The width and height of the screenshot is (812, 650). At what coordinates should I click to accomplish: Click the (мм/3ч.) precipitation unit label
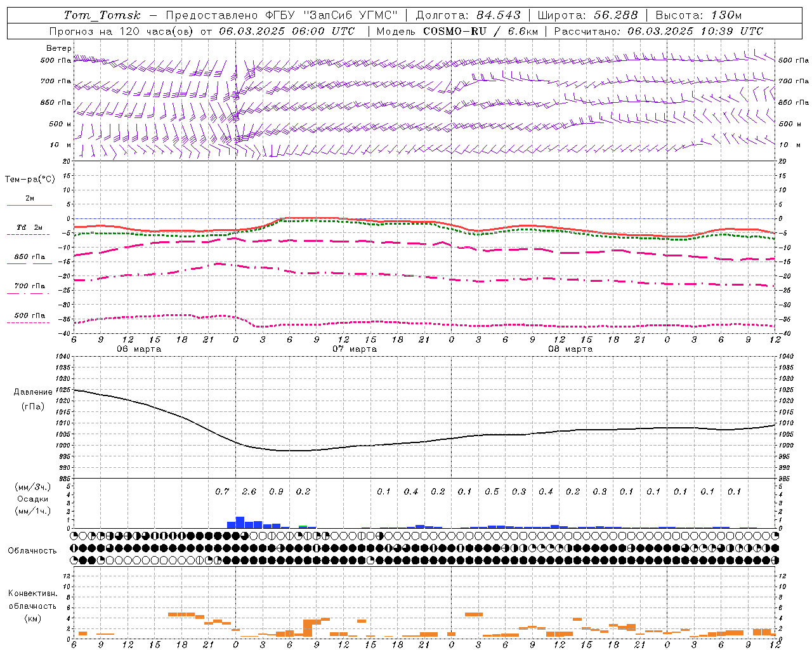tap(33, 487)
